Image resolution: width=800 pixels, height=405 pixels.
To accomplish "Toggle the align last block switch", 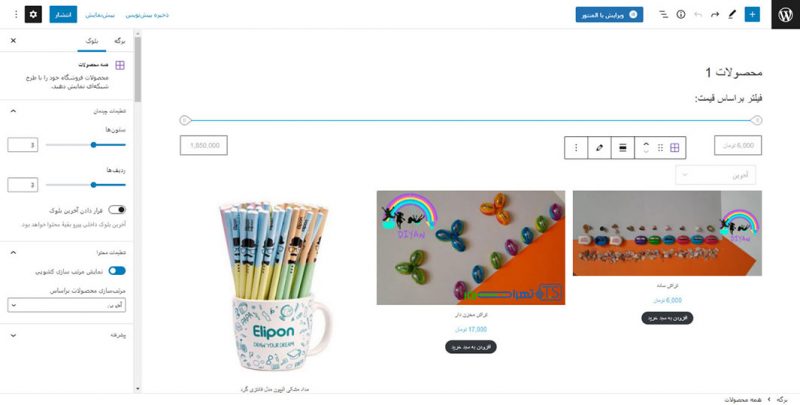I will pos(117,210).
